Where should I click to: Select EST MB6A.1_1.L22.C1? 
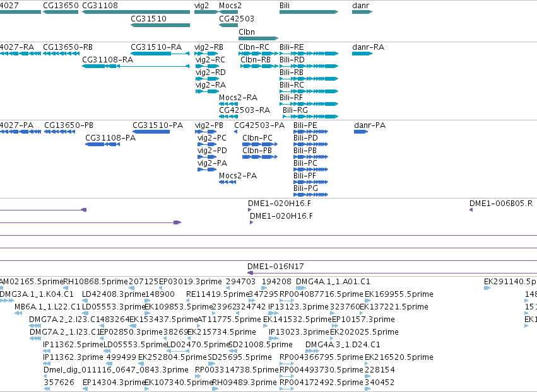pos(18,313)
